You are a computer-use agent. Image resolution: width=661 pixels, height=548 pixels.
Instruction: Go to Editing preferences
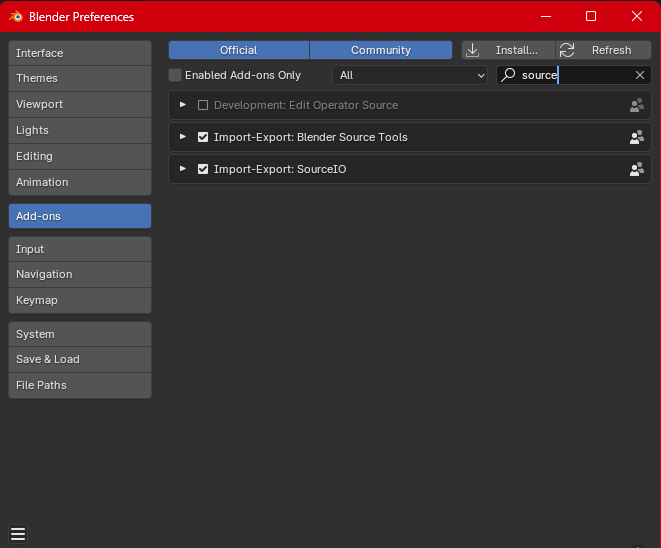point(80,156)
